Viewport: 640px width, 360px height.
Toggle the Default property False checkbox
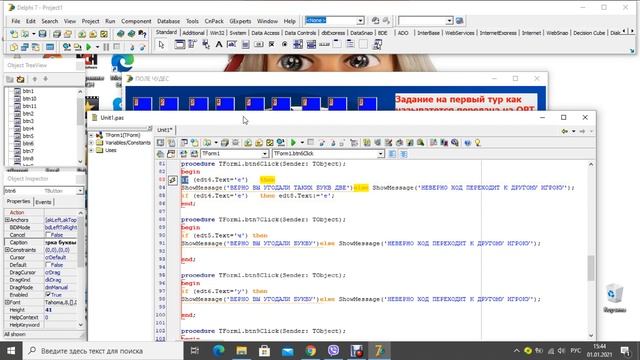coord(48,265)
